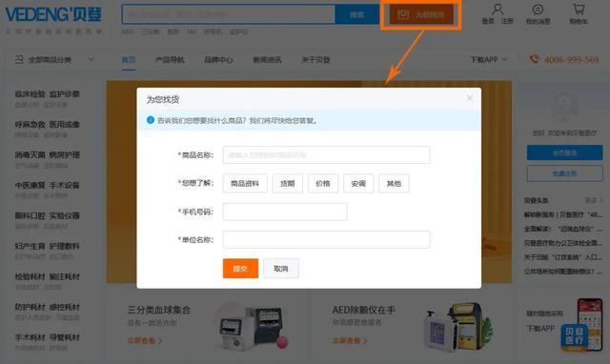Screen dimensions: 610x364
Task: Select the 安调 option
Action: (358, 183)
